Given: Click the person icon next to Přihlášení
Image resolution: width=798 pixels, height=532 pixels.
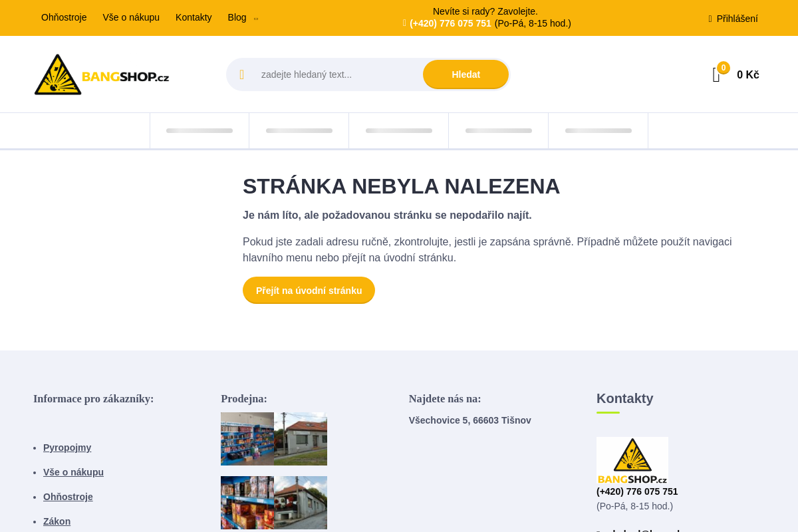Looking at the screenshot, I should (709, 19).
